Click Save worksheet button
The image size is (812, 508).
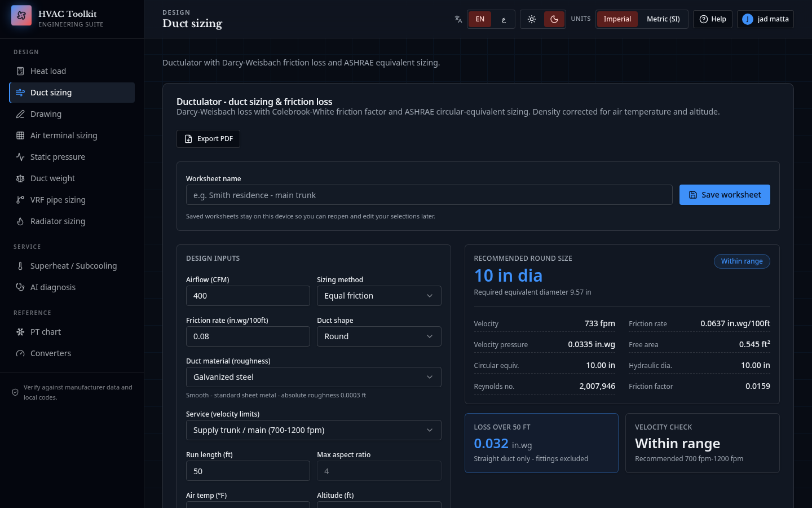click(x=725, y=195)
